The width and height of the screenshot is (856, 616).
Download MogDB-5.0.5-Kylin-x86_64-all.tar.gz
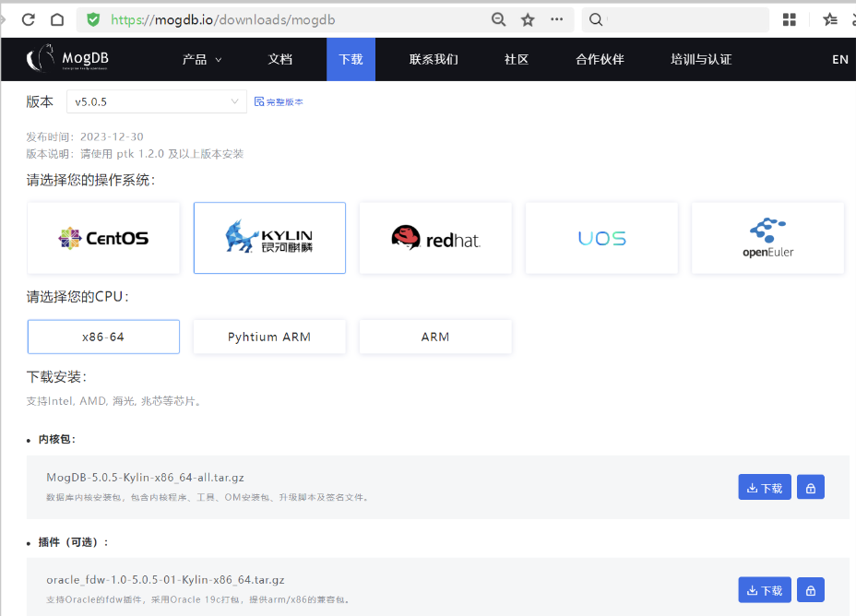(x=765, y=488)
